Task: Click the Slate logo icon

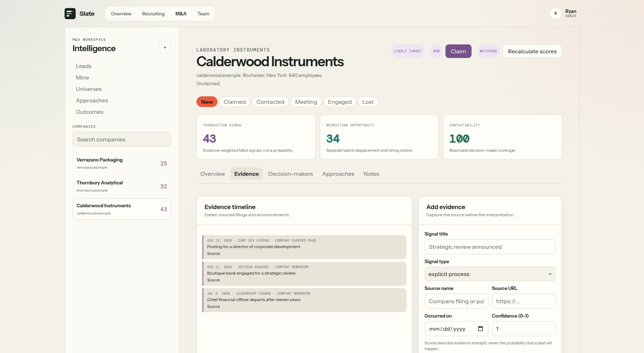Action: (70, 14)
